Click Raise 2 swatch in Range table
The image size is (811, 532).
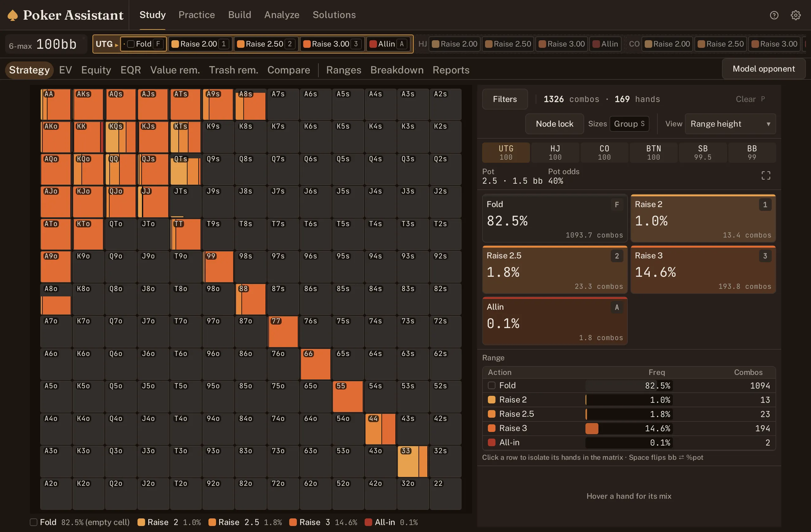coord(491,400)
